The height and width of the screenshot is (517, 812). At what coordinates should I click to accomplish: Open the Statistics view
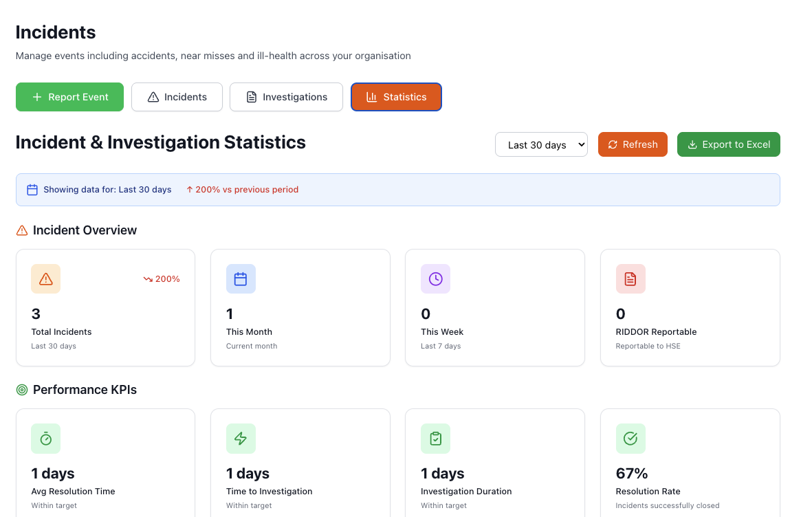pyautogui.click(x=396, y=97)
